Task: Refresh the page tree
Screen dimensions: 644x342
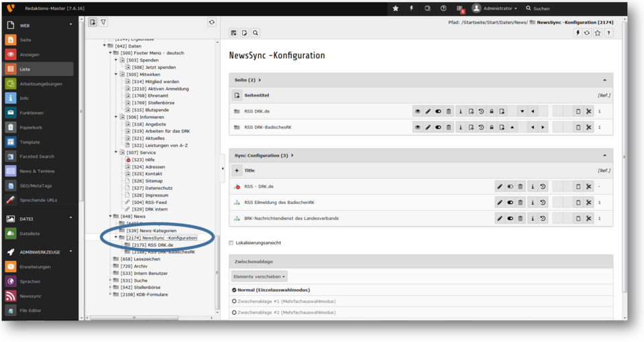Action: pos(212,22)
